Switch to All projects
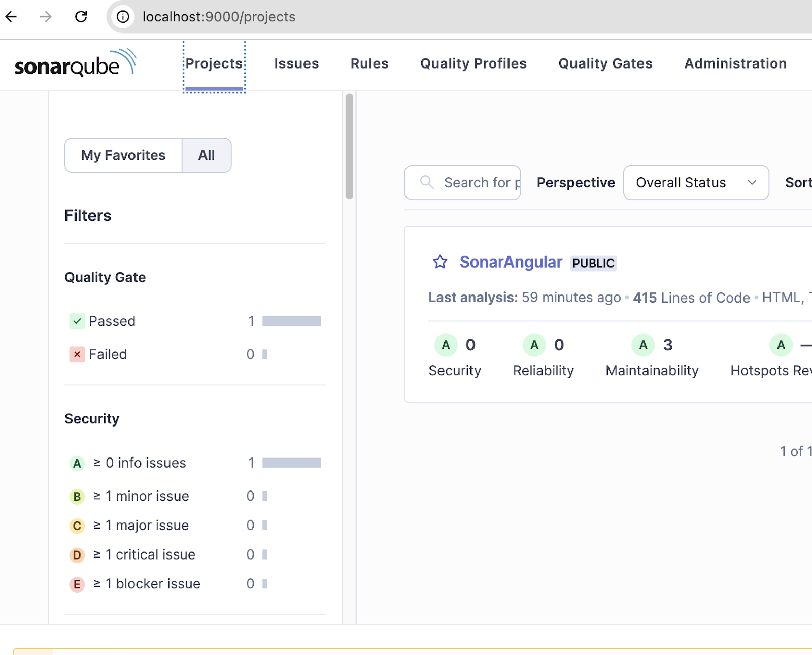 click(x=207, y=155)
